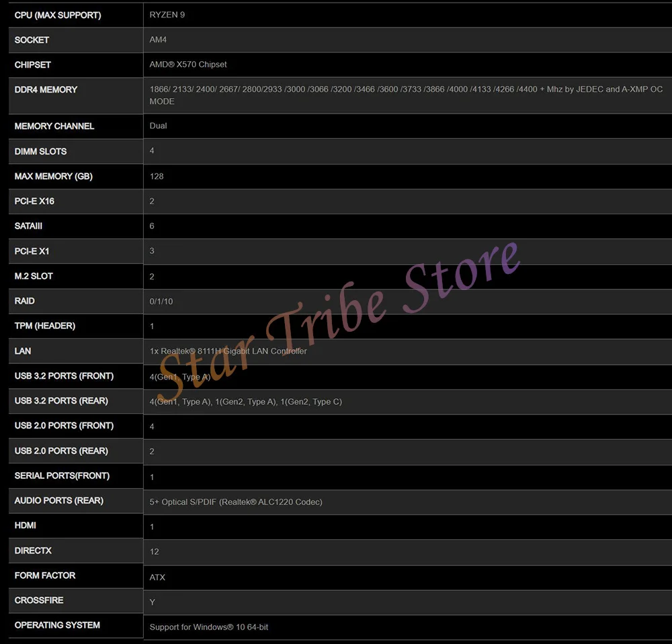Screen dimensions: 672x644
Task: Click the DDR4 MEMORY row label
Action: point(46,89)
